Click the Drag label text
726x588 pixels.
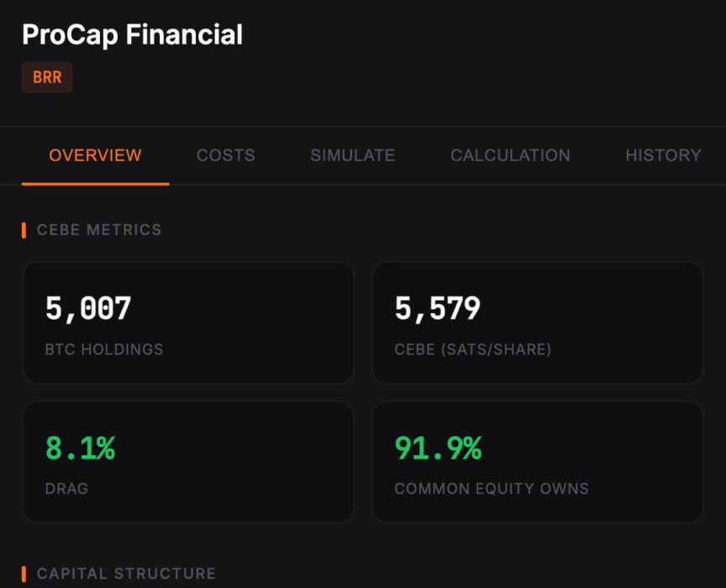click(66, 488)
